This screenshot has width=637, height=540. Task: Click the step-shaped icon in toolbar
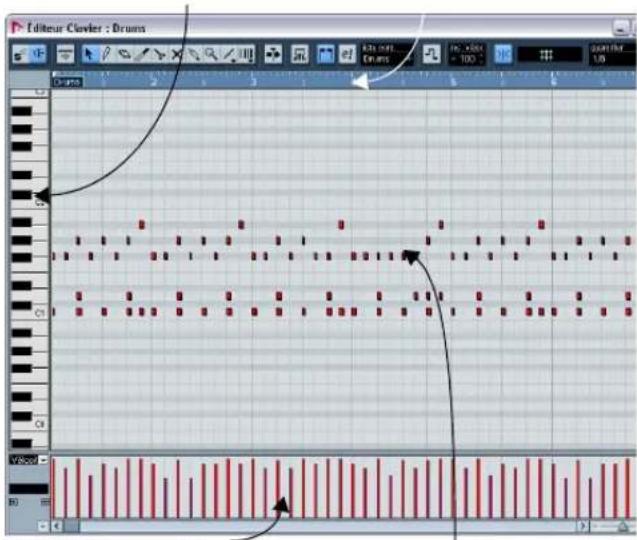tap(431, 54)
